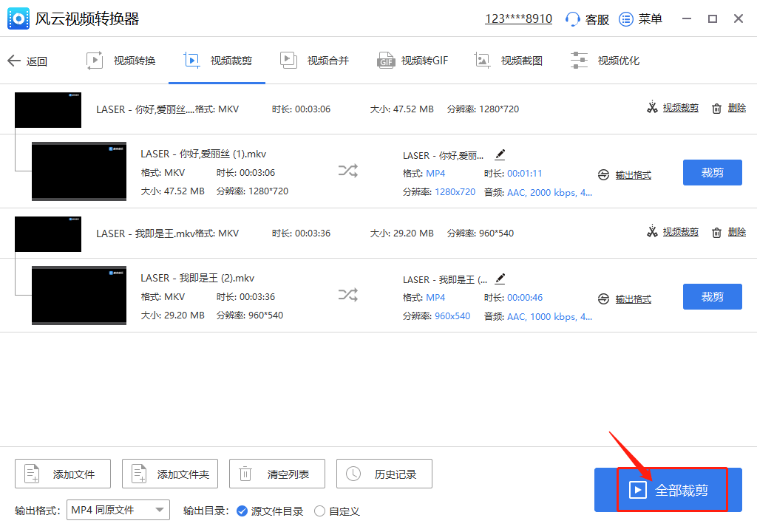Click audio value AAC, 2000 kbps
The height and width of the screenshot is (532, 757).
tap(549, 193)
